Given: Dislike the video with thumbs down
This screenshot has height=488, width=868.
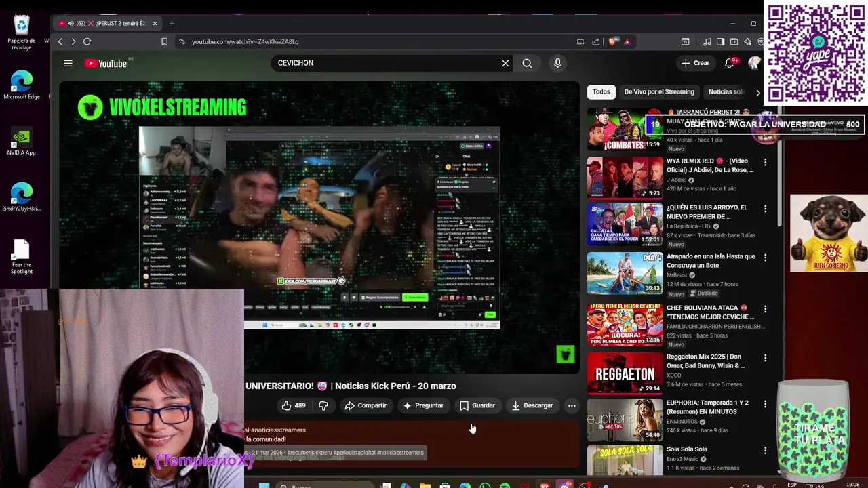Looking at the screenshot, I should click(x=323, y=405).
